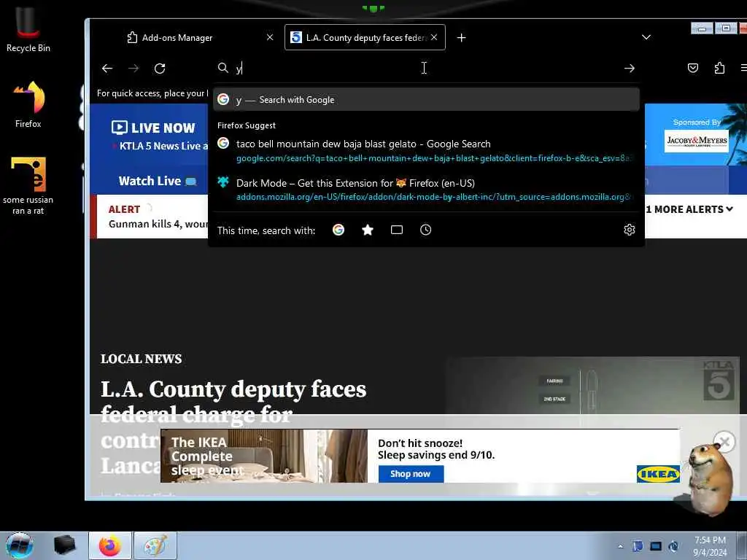Screen dimensions: 747x560
Task: Open the taco bell mountain dew baja blast suggestion
Action: pos(426,150)
